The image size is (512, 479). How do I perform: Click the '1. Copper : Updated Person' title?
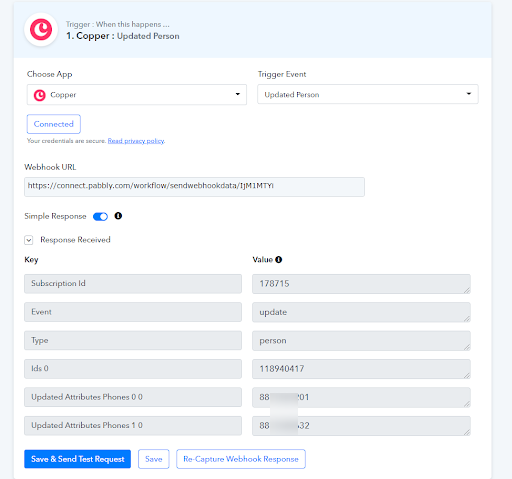pyautogui.click(x=123, y=36)
